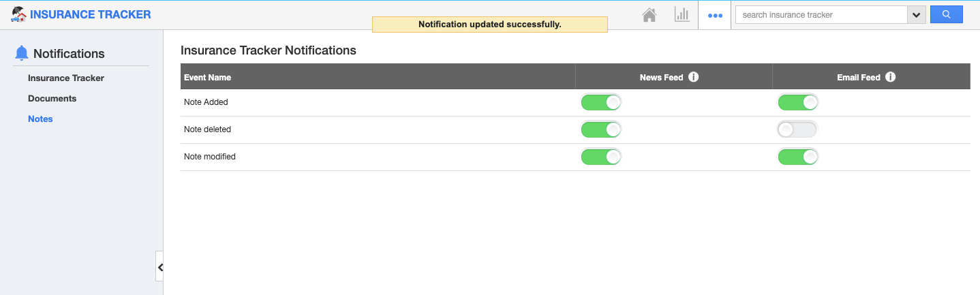Image resolution: width=980 pixels, height=295 pixels.
Task: Click the Notifications bell icon
Action: pyautogui.click(x=22, y=52)
